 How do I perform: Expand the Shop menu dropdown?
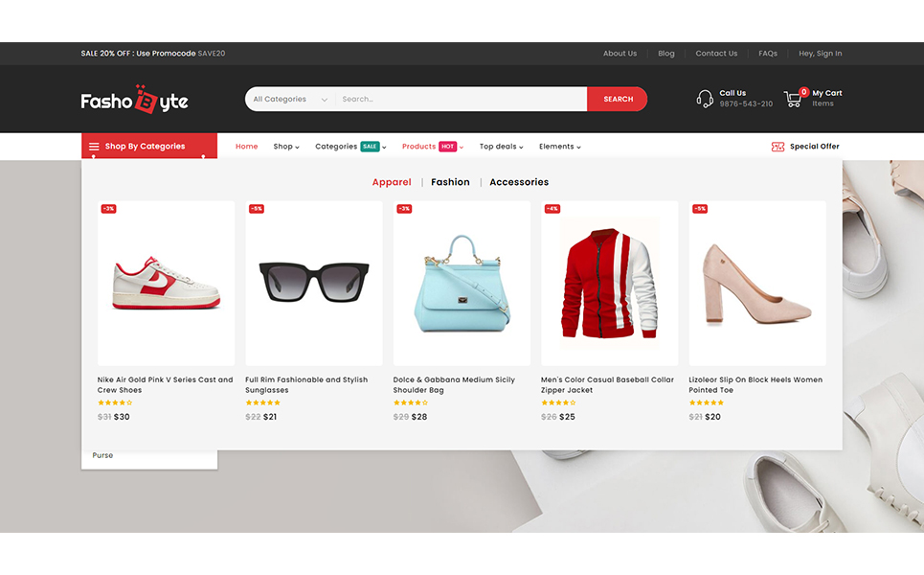286,147
